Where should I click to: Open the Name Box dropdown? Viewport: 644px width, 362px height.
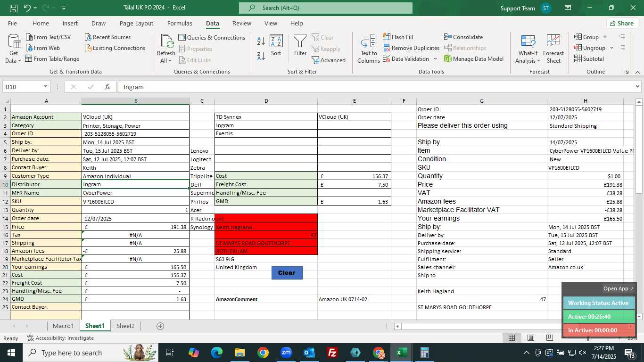coord(46,87)
